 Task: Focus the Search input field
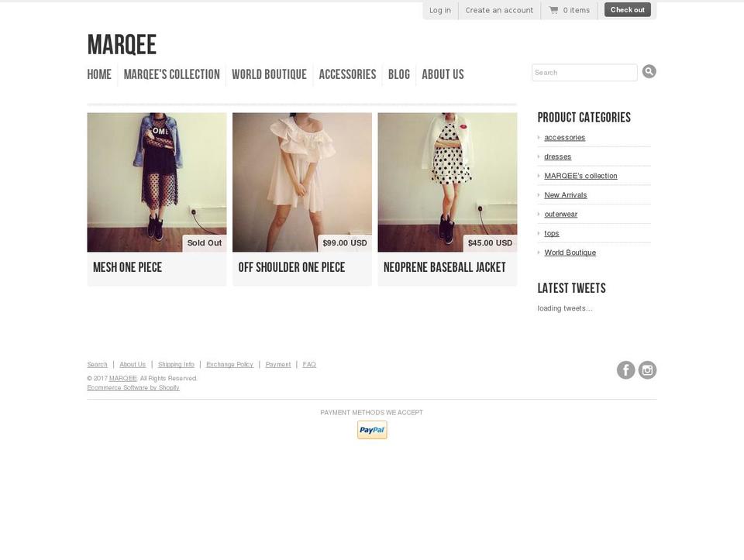[x=584, y=73]
